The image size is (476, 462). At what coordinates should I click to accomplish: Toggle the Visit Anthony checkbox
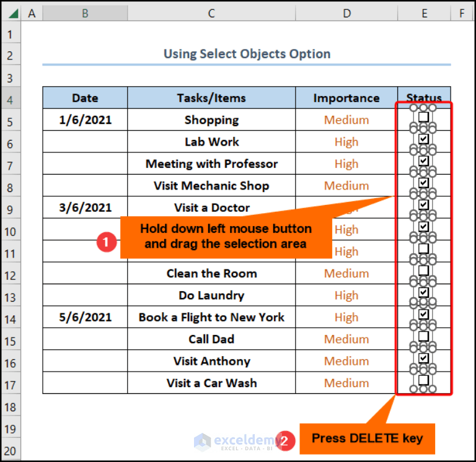pyautogui.click(x=423, y=358)
